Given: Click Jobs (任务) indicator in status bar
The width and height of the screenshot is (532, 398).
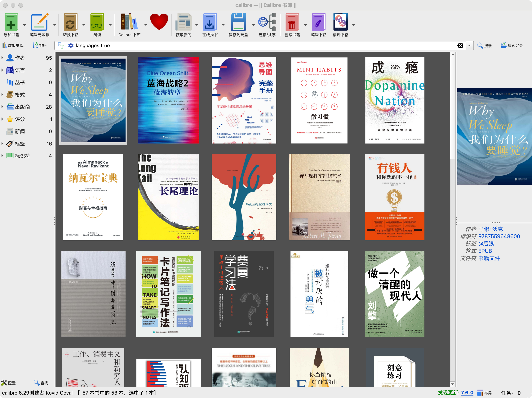Looking at the screenshot, I should [511, 393].
